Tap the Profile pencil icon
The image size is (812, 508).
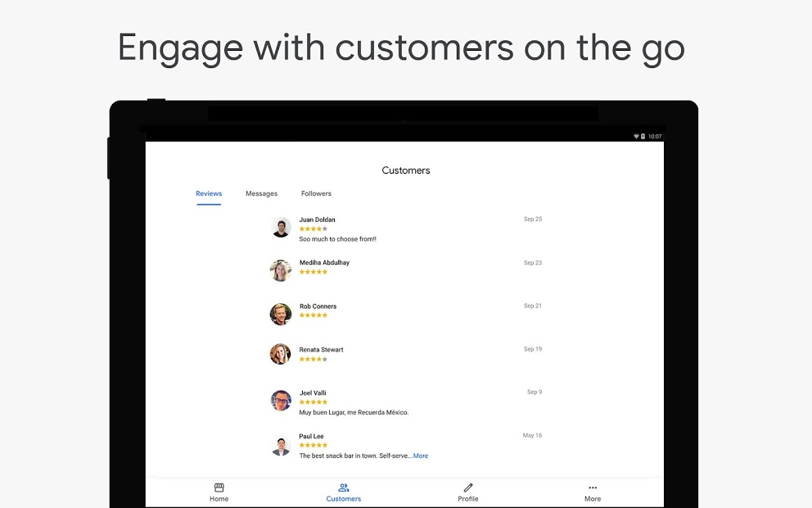coord(467,488)
